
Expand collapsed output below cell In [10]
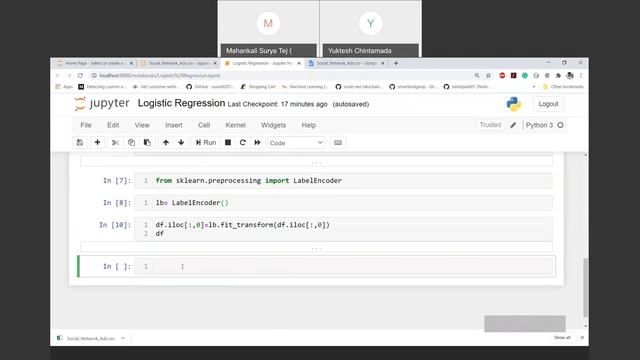316,247
